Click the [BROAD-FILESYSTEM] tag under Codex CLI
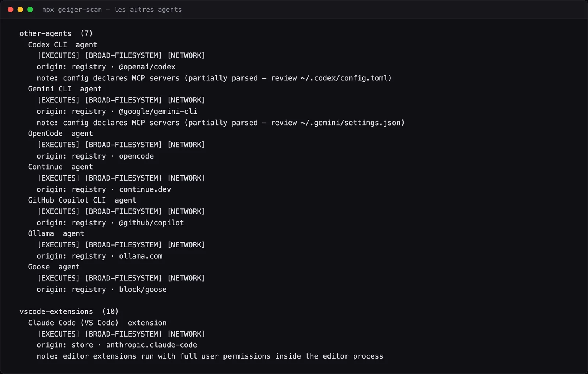 click(123, 55)
